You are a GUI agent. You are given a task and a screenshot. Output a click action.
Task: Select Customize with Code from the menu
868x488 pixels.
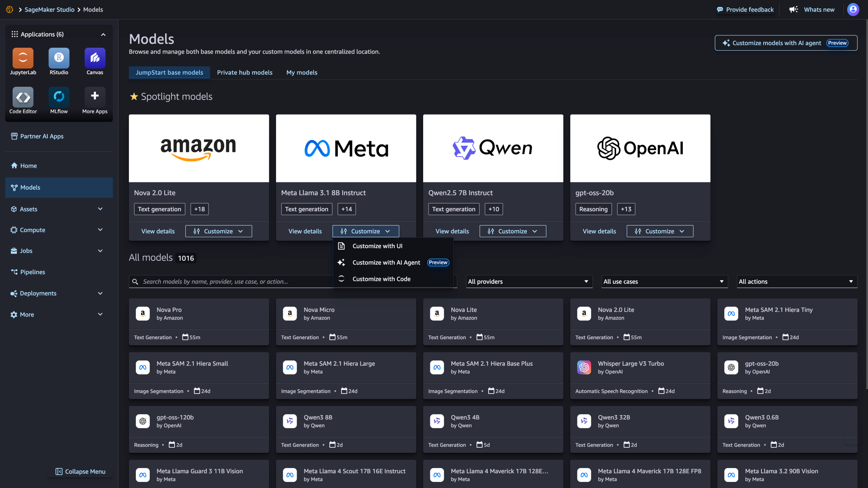coord(381,279)
